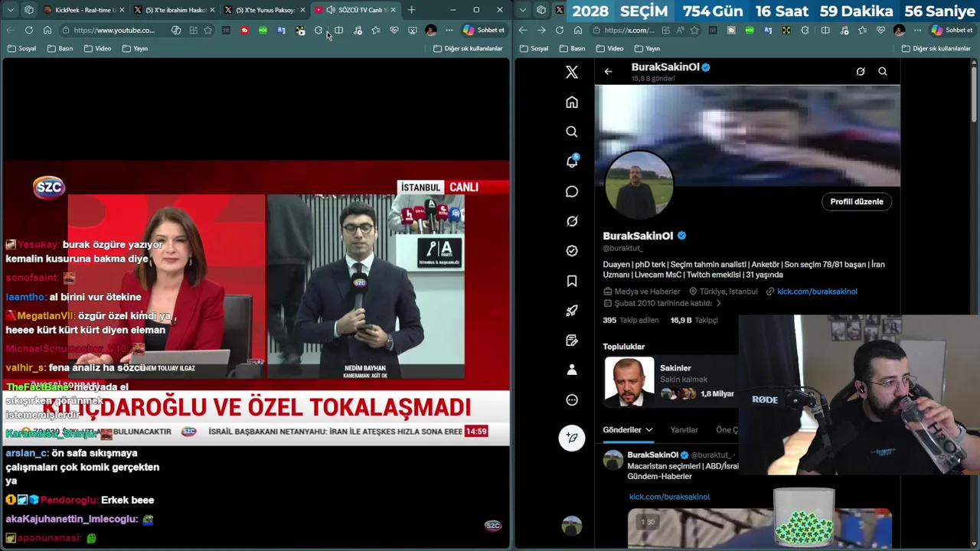
Task: Open Favorites hub icon in YouTube window
Action: [375, 30]
